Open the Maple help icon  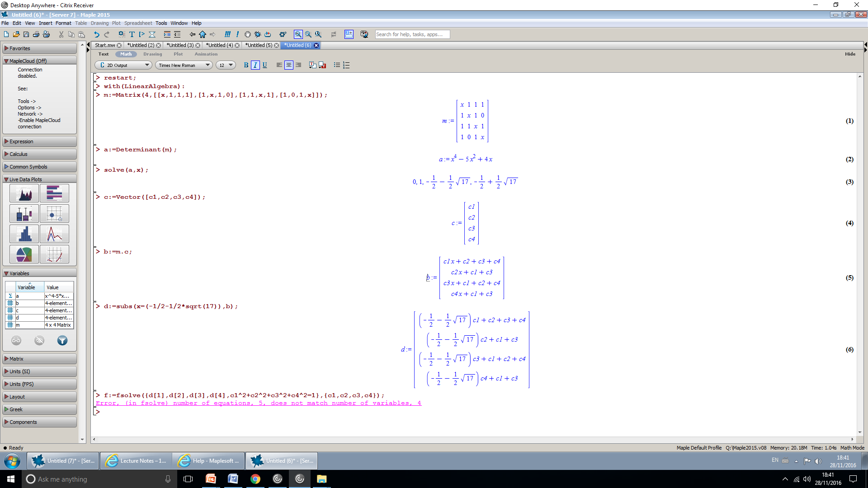point(364,34)
